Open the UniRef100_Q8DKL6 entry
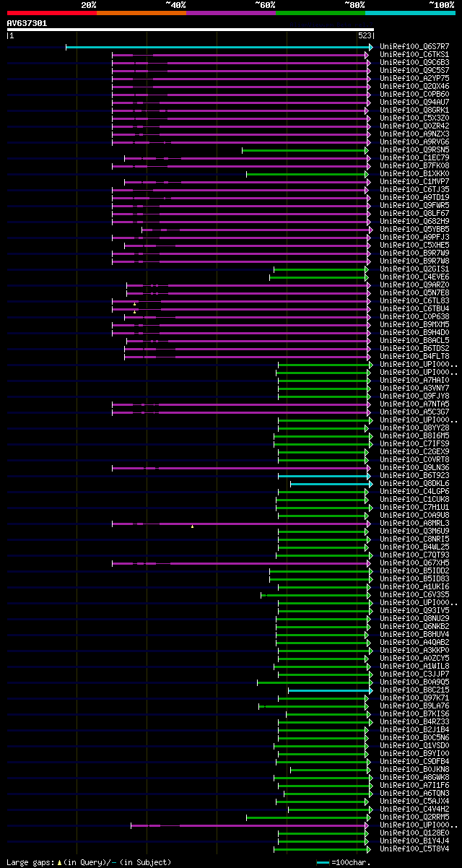The image size is (462, 868). pos(414,484)
